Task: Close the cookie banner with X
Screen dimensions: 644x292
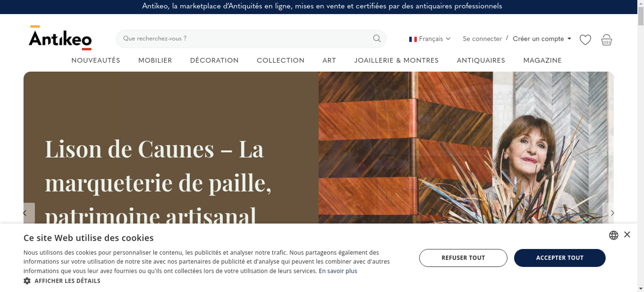Action: click(627, 234)
